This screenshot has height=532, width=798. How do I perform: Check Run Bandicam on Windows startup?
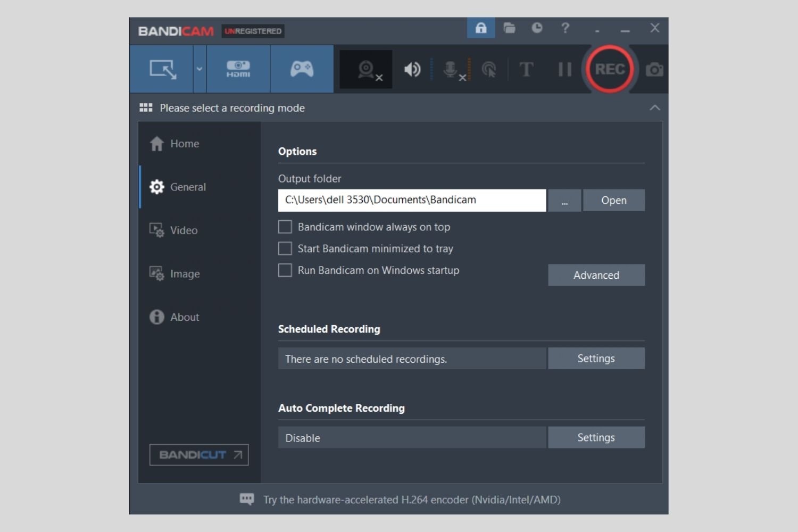(x=285, y=270)
